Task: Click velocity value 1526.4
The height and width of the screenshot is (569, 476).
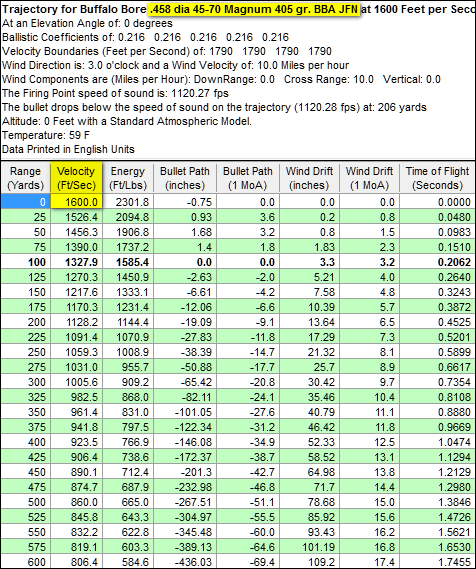Action: (x=77, y=217)
